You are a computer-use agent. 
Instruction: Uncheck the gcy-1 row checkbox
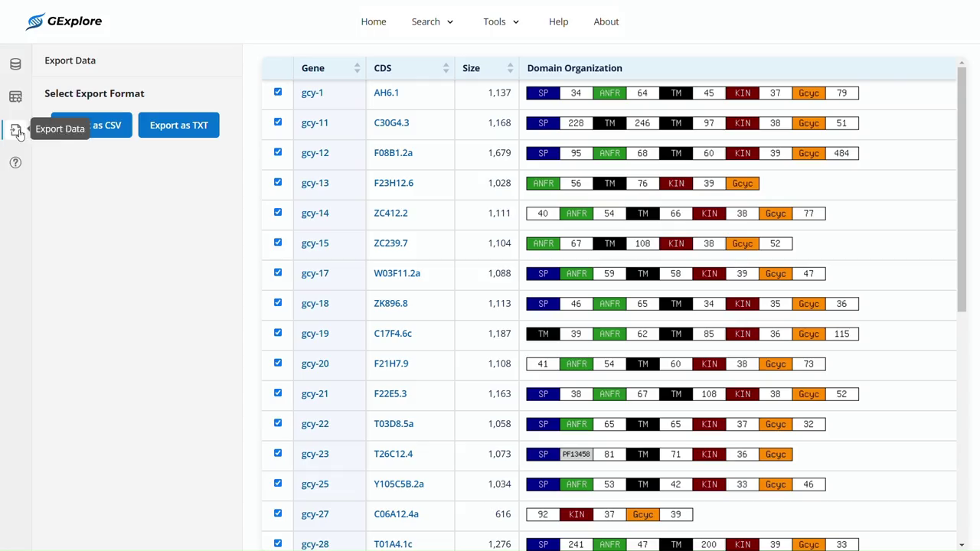[278, 92]
